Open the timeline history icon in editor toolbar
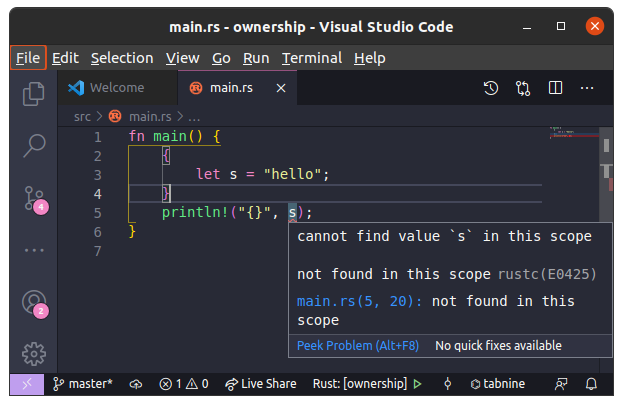Screen dimensions: 623x405 click(491, 88)
